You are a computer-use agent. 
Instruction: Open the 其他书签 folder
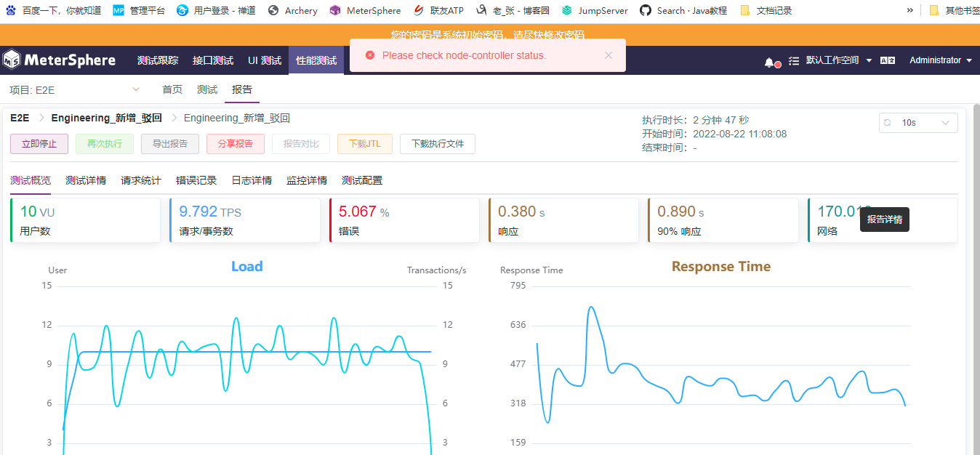[954, 10]
